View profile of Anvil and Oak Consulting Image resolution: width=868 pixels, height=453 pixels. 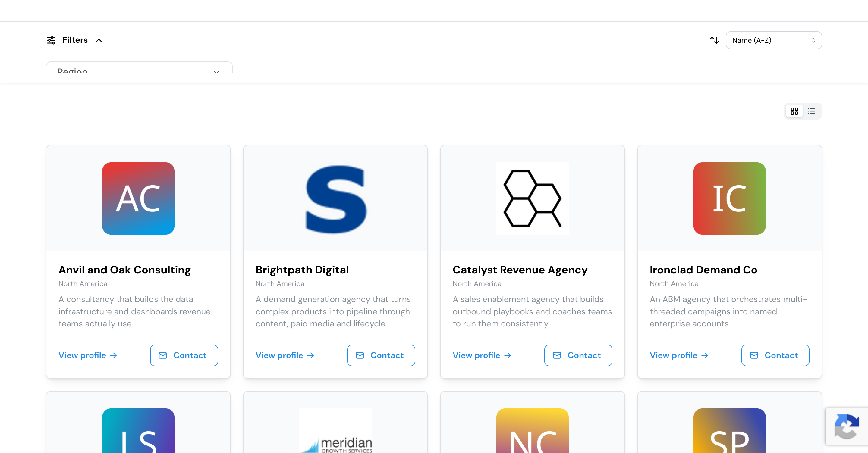pos(88,355)
